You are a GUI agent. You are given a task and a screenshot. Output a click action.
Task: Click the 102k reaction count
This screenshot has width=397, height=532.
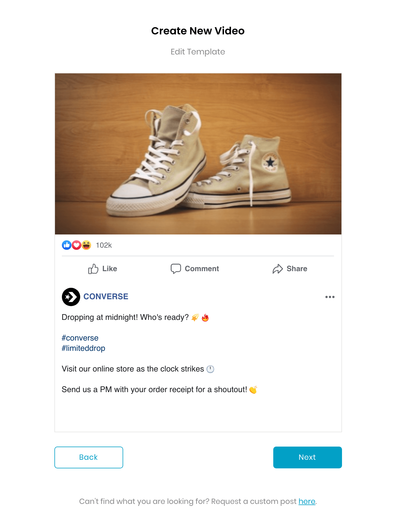(x=104, y=245)
